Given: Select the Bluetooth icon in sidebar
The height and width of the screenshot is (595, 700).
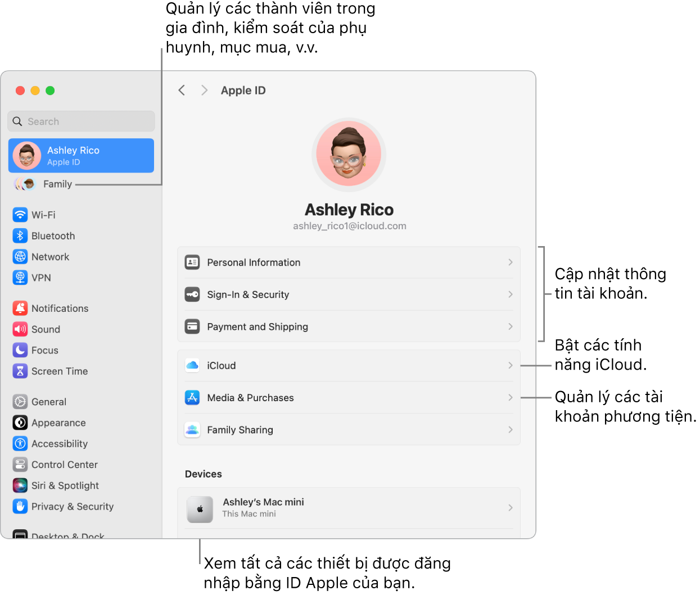Looking at the screenshot, I should click(x=20, y=235).
